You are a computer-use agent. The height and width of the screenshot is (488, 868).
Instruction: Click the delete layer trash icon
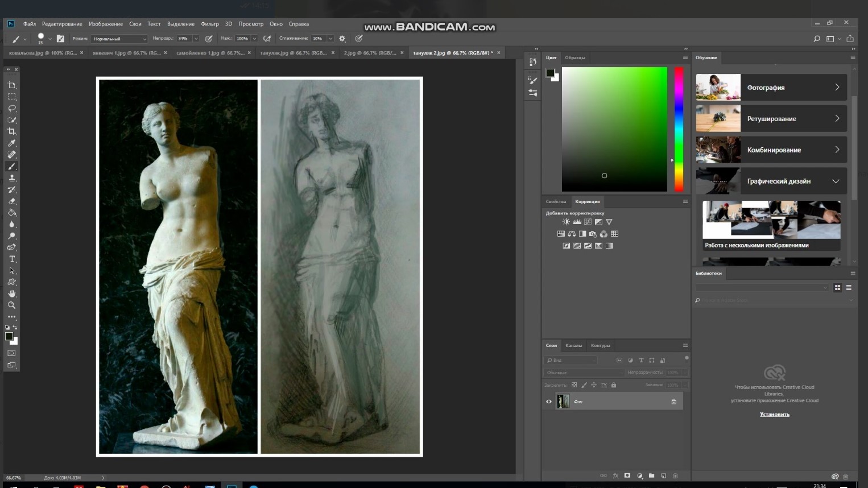675,475
